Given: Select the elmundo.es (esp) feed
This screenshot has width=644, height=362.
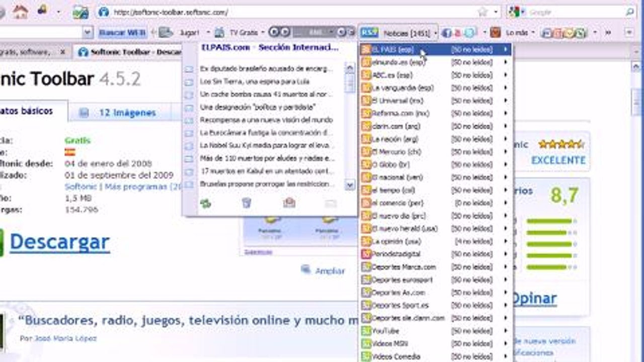Looking at the screenshot, I should (436, 62).
